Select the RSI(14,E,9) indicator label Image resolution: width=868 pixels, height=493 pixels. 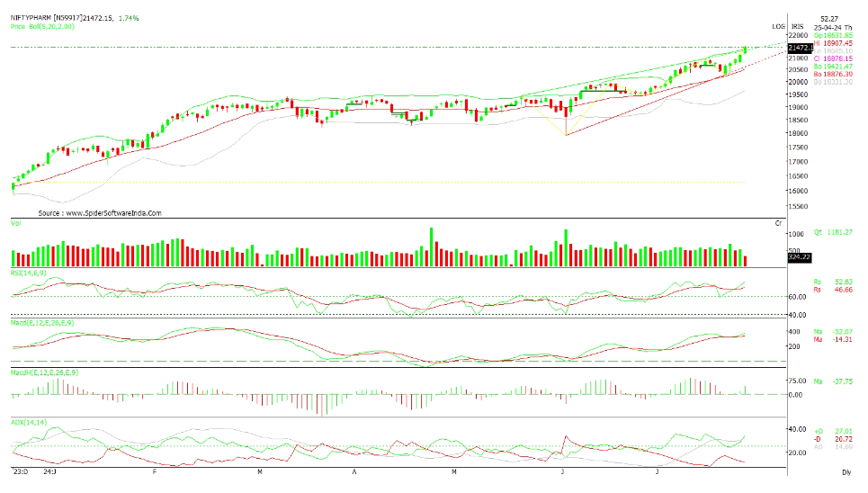point(29,271)
